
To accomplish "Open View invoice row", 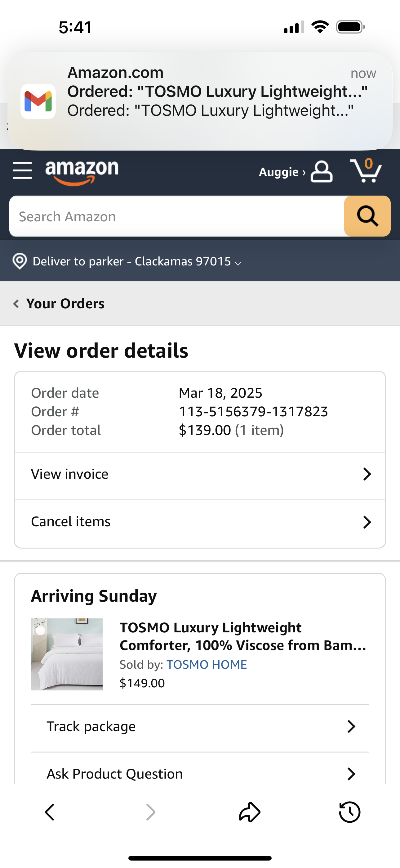I will point(200,474).
